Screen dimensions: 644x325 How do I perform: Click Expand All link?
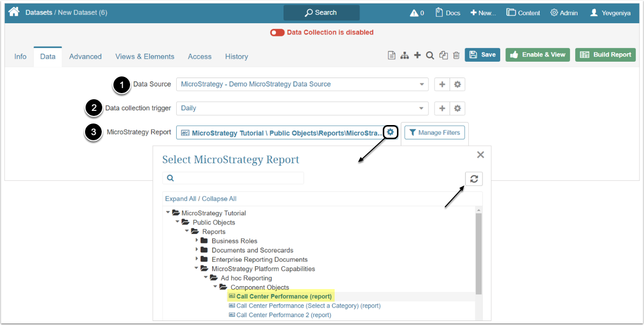point(181,199)
